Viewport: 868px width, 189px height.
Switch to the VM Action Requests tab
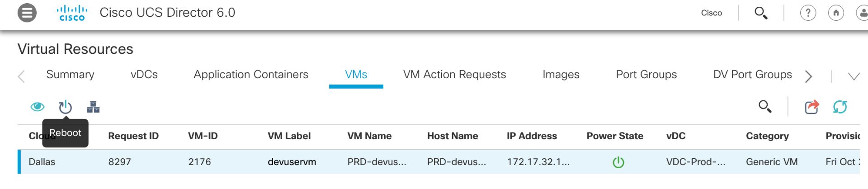pyautogui.click(x=454, y=75)
